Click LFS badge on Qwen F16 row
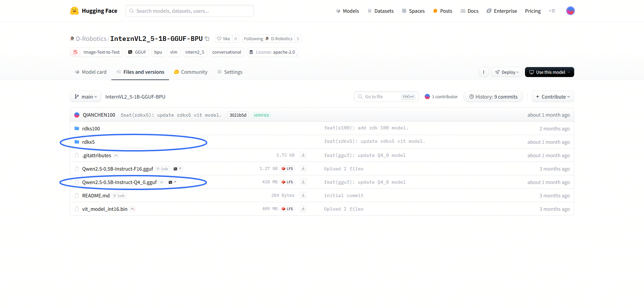The height and width of the screenshot is (308, 644). tap(287, 169)
